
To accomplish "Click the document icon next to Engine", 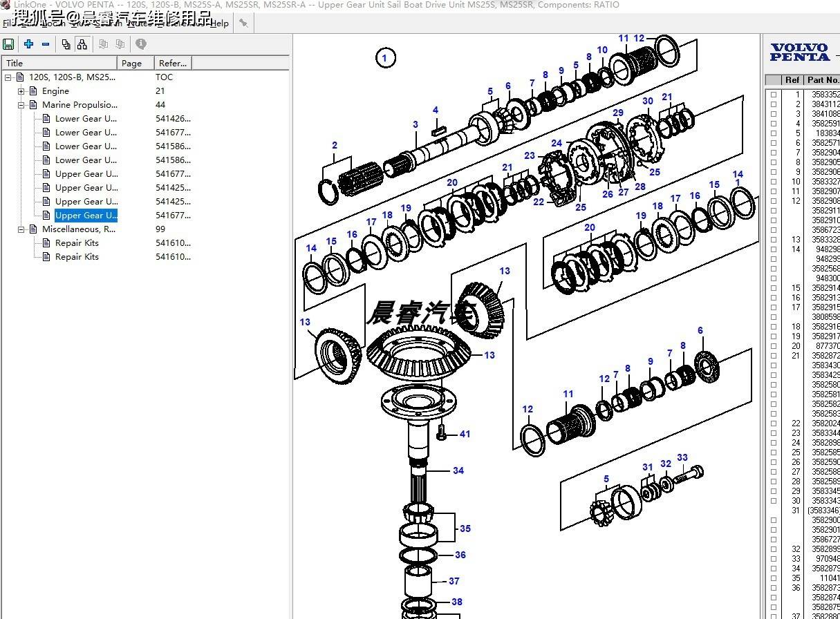I will pyautogui.click(x=33, y=91).
